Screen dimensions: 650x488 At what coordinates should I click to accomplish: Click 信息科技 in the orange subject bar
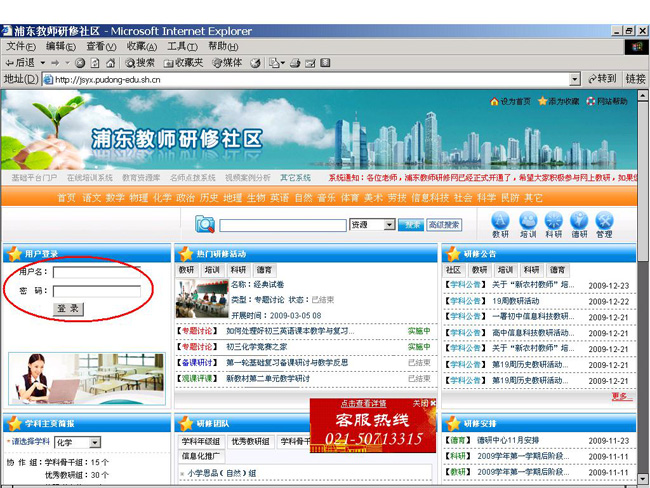coord(430,198)
